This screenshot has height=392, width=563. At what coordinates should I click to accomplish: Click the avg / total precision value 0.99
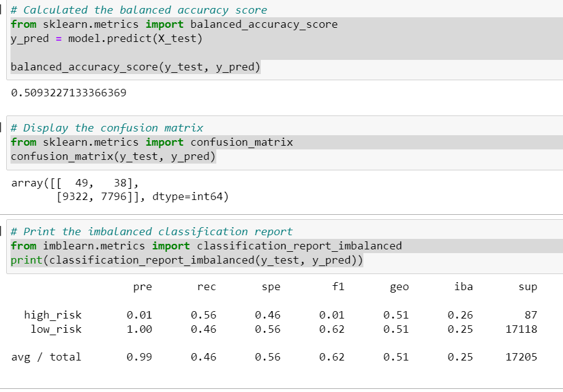click(x=139, y=357)
